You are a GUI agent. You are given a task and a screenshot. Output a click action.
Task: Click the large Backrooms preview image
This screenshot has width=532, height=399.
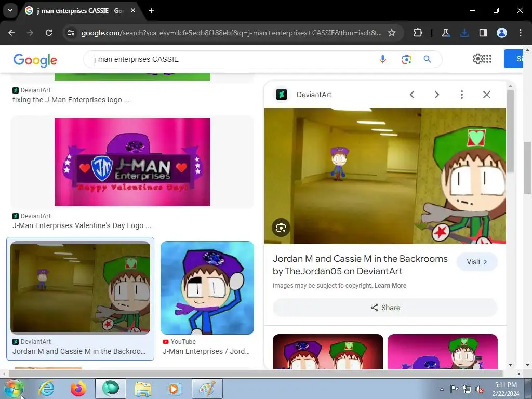tap(385, 176)
